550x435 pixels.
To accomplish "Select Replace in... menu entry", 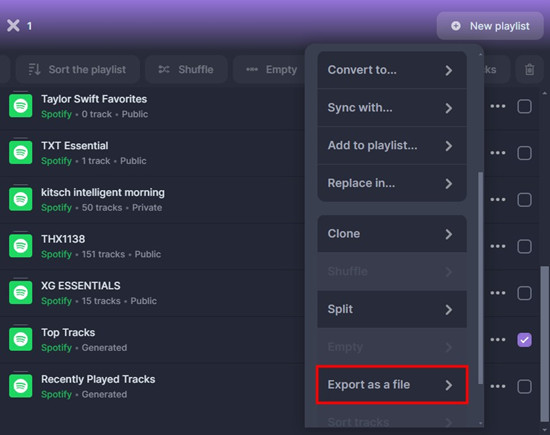I will (x=392, y=183).
